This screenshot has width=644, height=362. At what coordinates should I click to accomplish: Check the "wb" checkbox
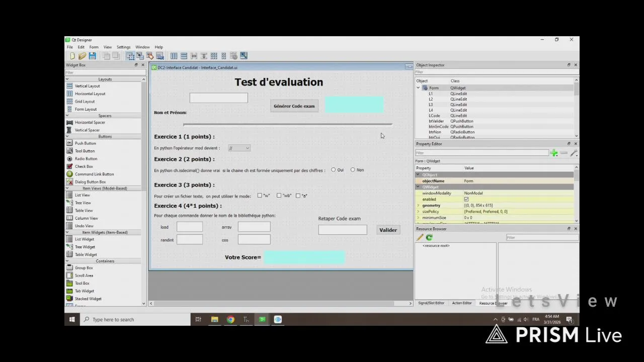[x=279, y=196]
